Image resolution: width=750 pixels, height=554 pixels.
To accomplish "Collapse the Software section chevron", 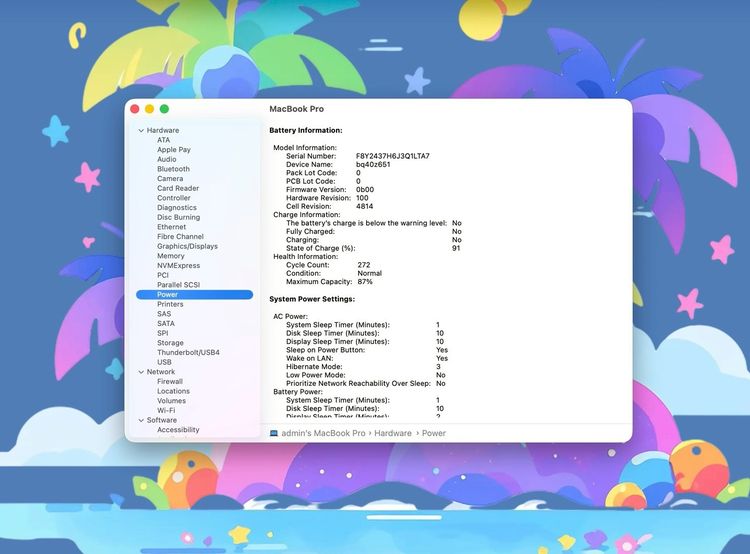I will point(141,420).
